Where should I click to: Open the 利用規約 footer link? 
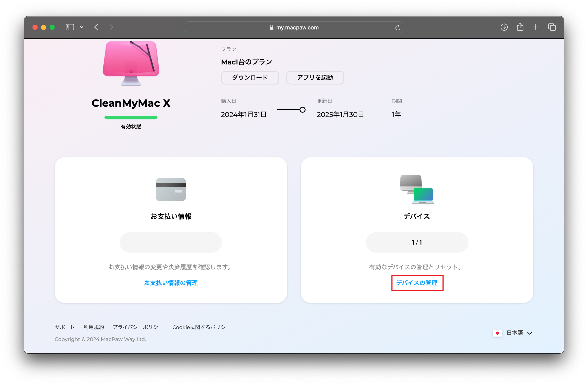94,327
